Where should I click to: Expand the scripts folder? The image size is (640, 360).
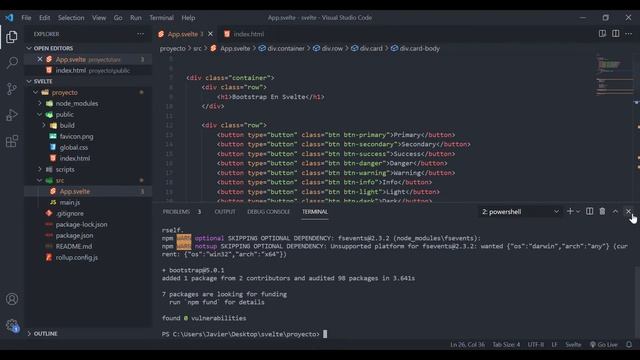pos(40,169)
